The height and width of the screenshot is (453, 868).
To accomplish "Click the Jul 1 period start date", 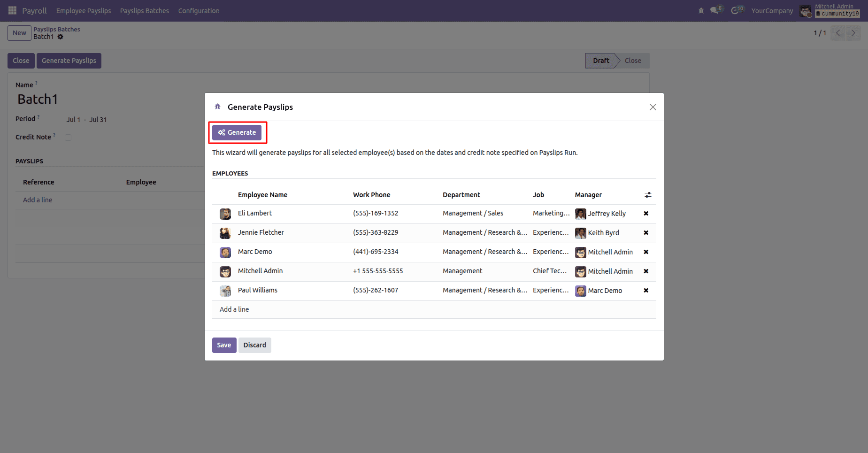I will 73,120.
